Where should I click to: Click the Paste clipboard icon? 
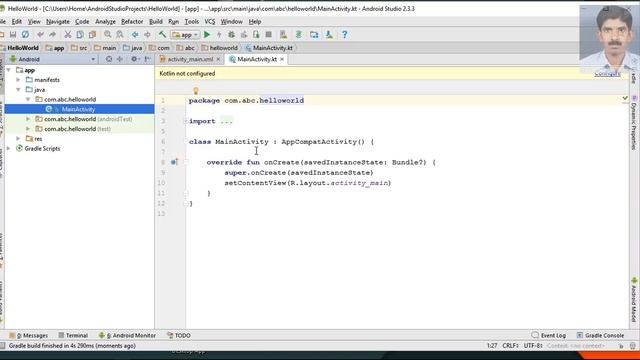(92, 35)
